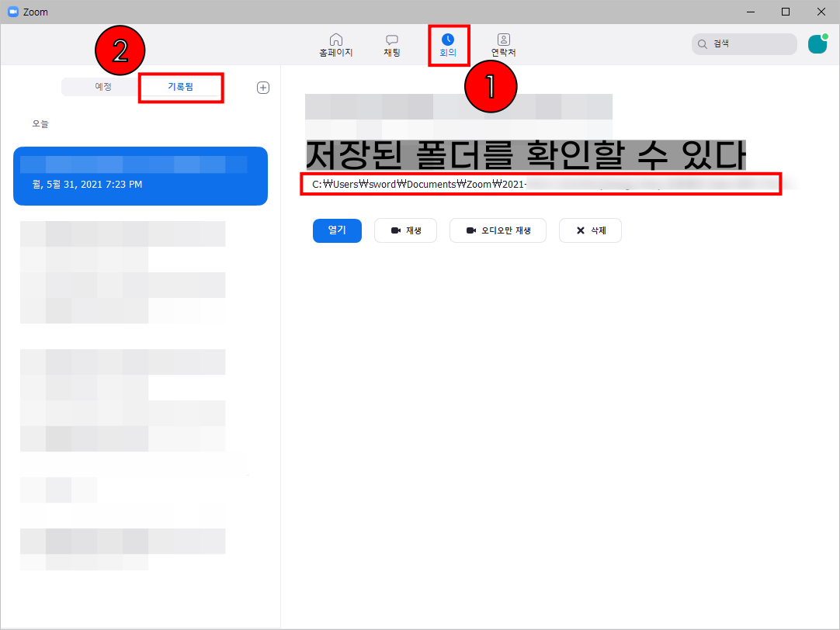Click the Zoom logo in the title bar
Viewport: 840px width, 630px height.
coord(12,12)
